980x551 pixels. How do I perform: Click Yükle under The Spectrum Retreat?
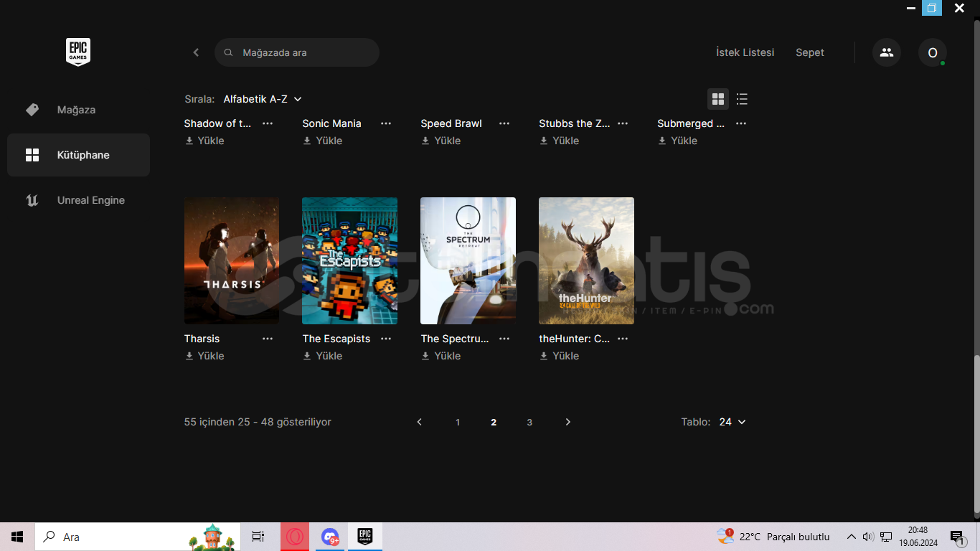(x=441, y=356)
